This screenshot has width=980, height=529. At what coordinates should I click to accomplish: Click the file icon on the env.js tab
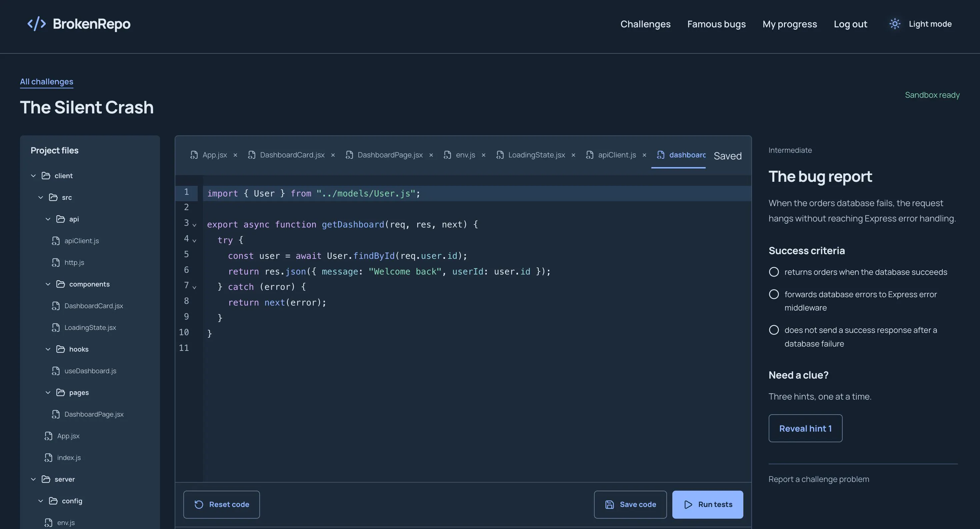pyautogui.click(x=447, y=155)
